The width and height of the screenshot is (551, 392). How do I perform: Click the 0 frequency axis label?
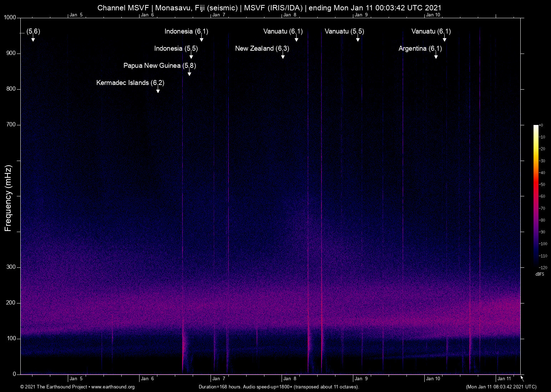pyautogui.click(x=15, y=374)
